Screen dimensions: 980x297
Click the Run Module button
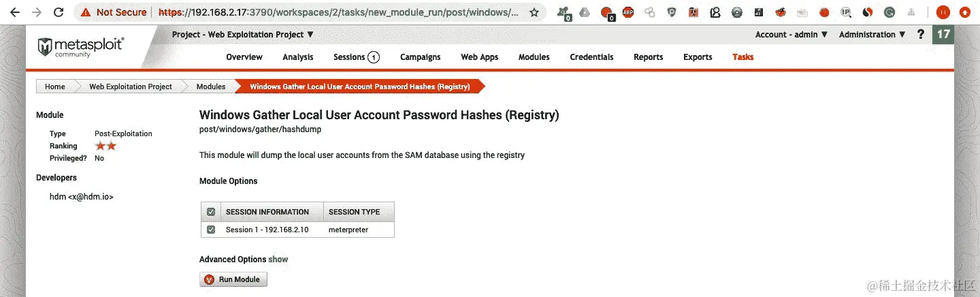click(x=233, y=279)
